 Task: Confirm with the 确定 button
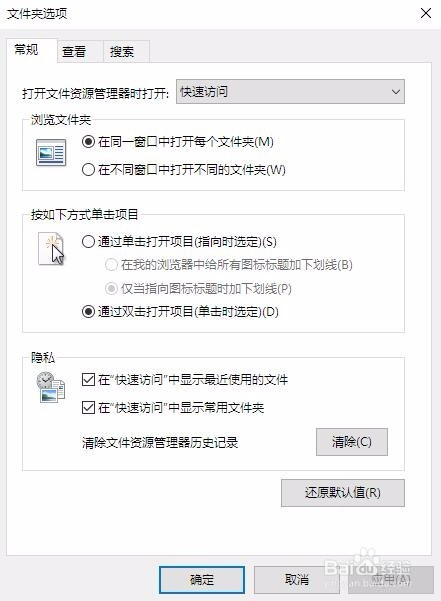tap(202, 580)
